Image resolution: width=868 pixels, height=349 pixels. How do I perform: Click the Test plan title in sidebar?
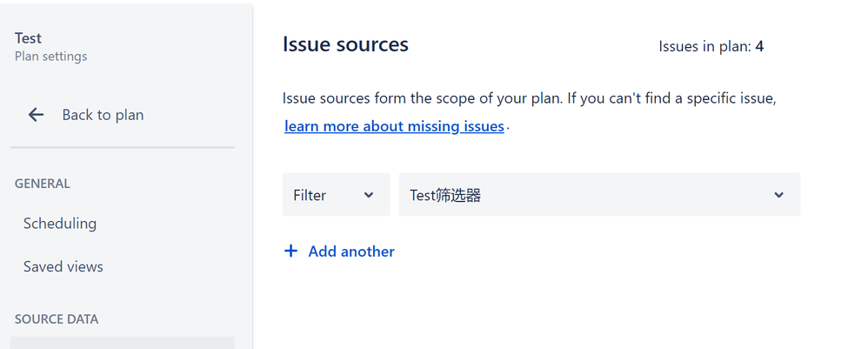coord(28,38)
